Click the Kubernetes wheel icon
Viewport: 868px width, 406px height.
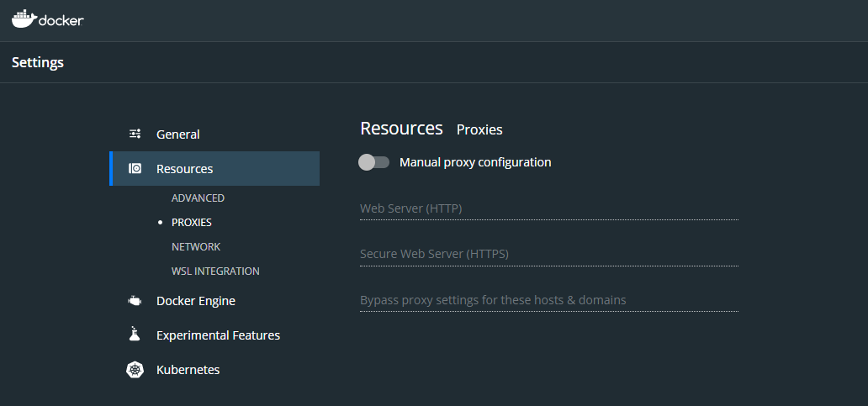pyautogui.click(x=135, y=370)
